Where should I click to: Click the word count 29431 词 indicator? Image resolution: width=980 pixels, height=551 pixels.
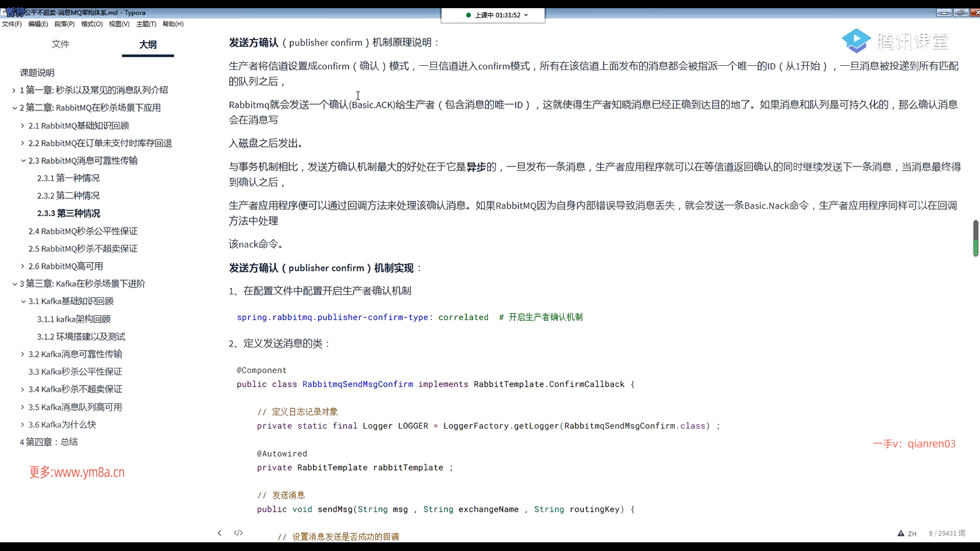coord(947,533)
